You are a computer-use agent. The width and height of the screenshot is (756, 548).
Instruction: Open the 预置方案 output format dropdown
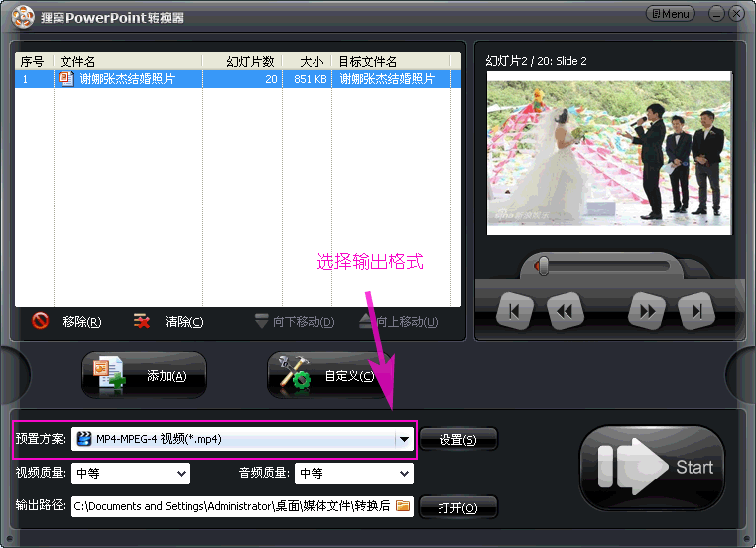tap(242, 439)
